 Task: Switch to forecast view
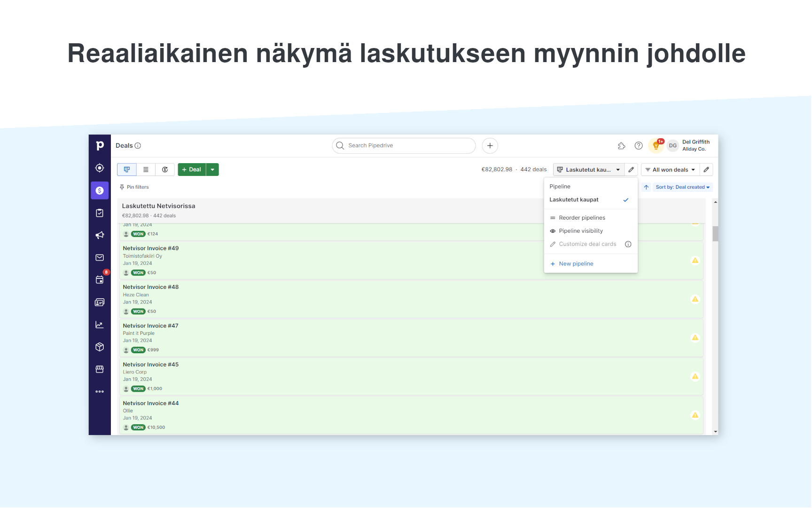tap(165, 169)
